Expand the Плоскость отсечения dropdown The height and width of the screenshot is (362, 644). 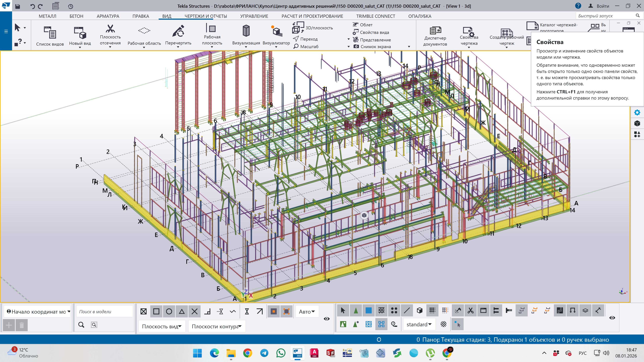[x=110, y=47]
